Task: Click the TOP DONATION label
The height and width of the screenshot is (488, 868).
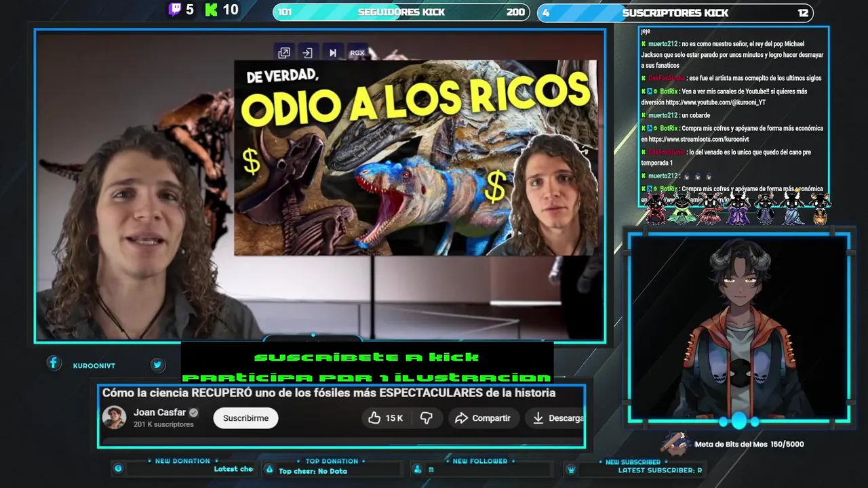Action: pyautogui.click(x=331, y=461)
